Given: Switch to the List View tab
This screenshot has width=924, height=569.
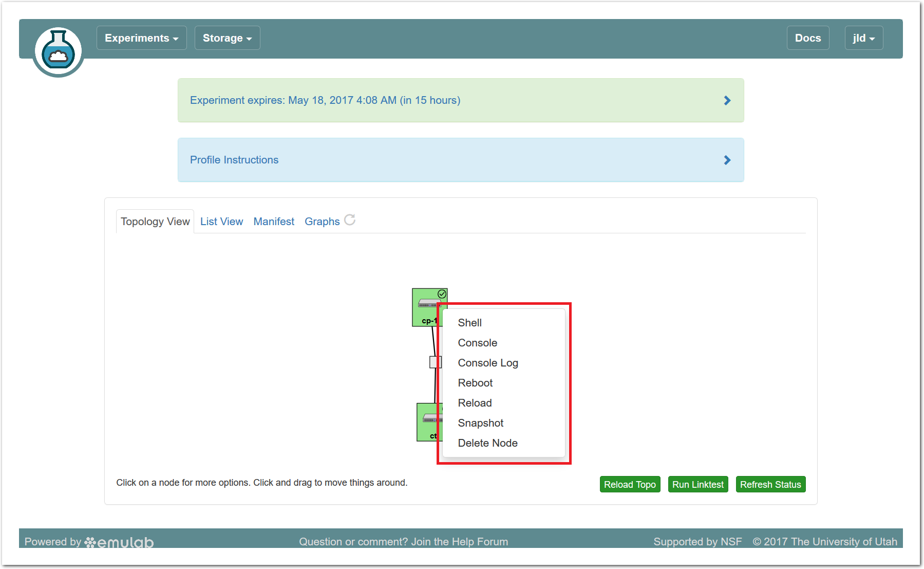Looking at the screenshot, I should point(221,222).
